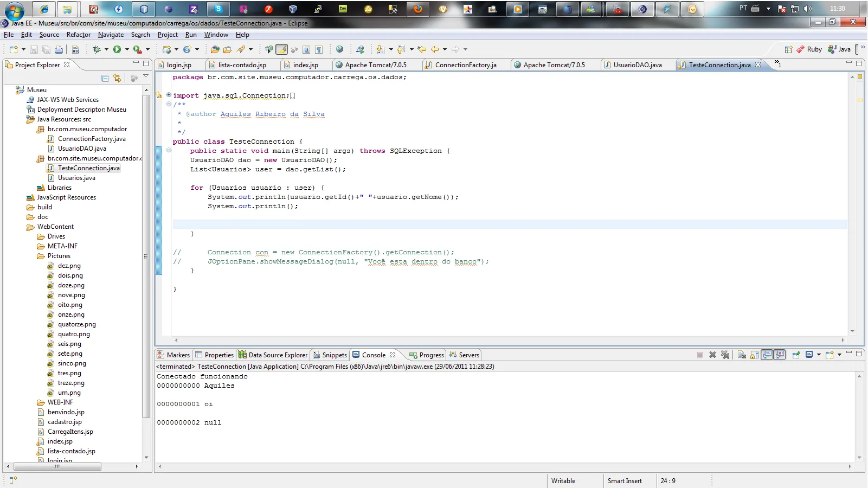Open the web browser globe icon
This screenshot has width=868, height=488.
[x=339, y=49]
